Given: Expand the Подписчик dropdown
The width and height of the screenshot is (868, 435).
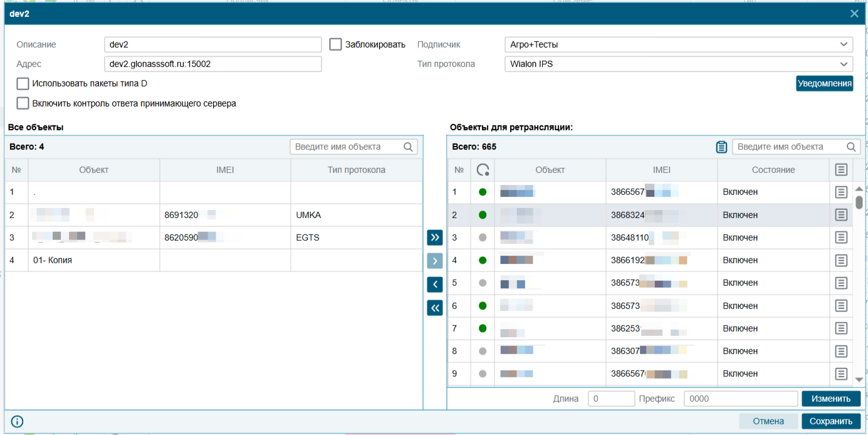Looking at the screenshot, I should click(x=678, y=45).
